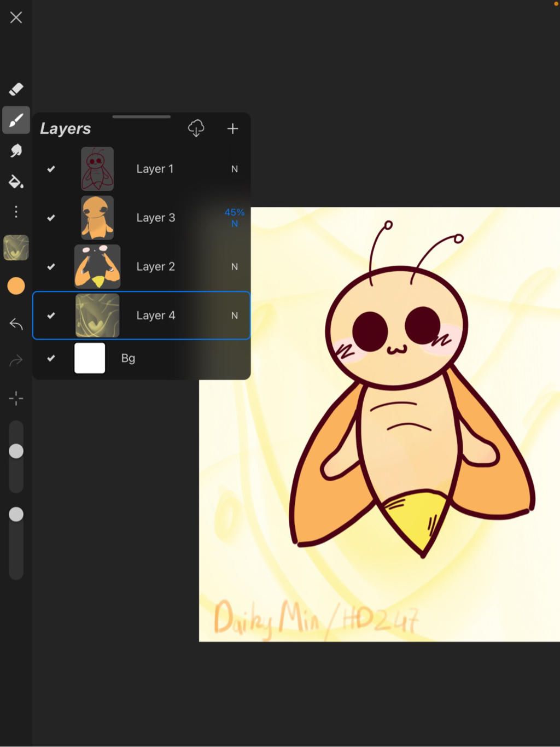Tap the crosshair transform icon
This screenshot has width=560, height=747.
(x=16, y=398)
